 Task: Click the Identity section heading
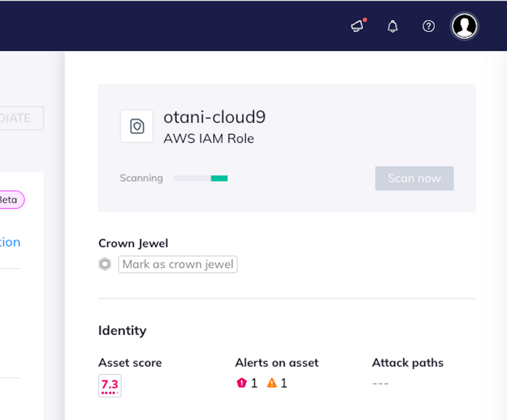122,330
